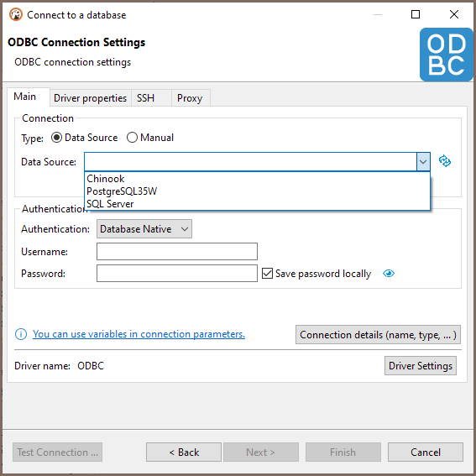This screenshot has height=476, width=476.
Task: Click the DBeaver icon in title bar
Action: pyautogui.click(x=16, y=14)
